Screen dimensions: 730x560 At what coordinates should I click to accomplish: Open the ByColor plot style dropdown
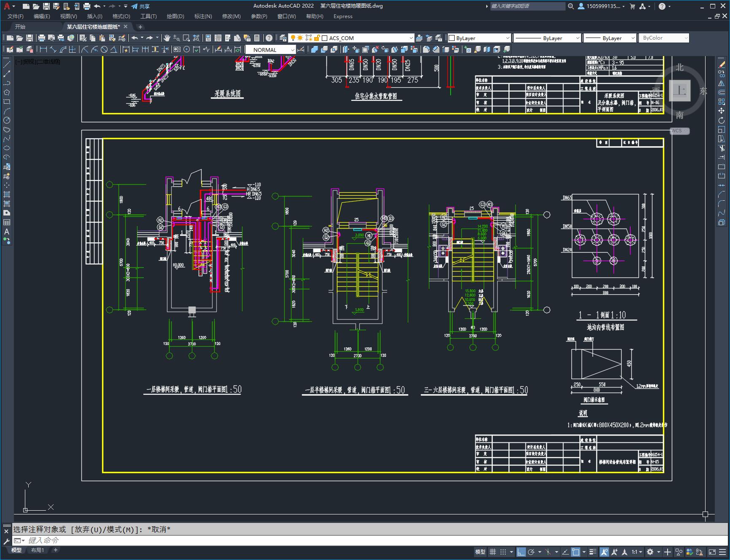(x=686, y=38)
